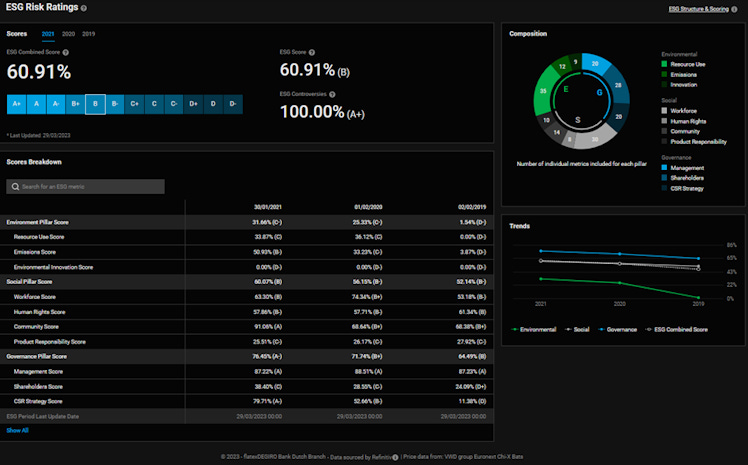Screen dimensions: 748x465
Task: Click the donut segment labeled 35
Action: click(543, 91)
